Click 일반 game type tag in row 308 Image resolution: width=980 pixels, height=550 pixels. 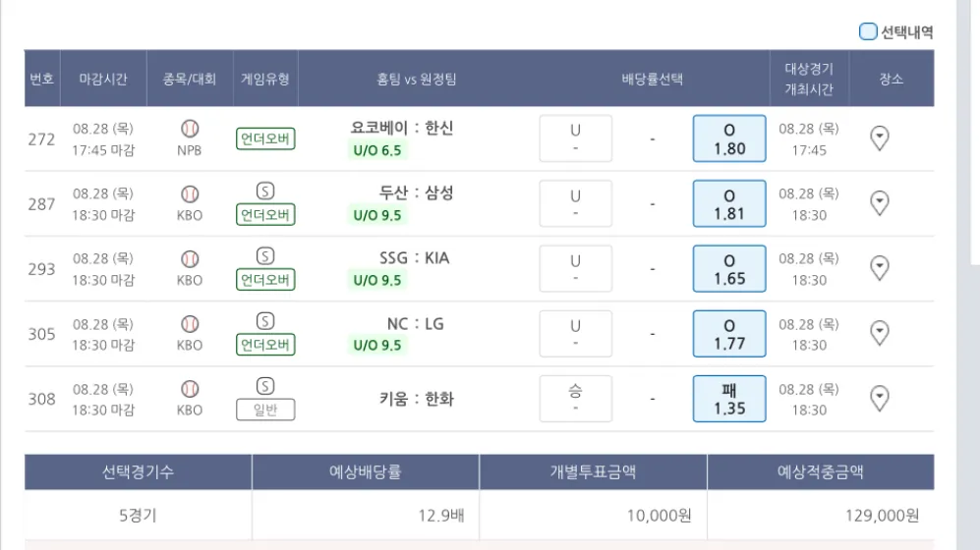(265, 410)
